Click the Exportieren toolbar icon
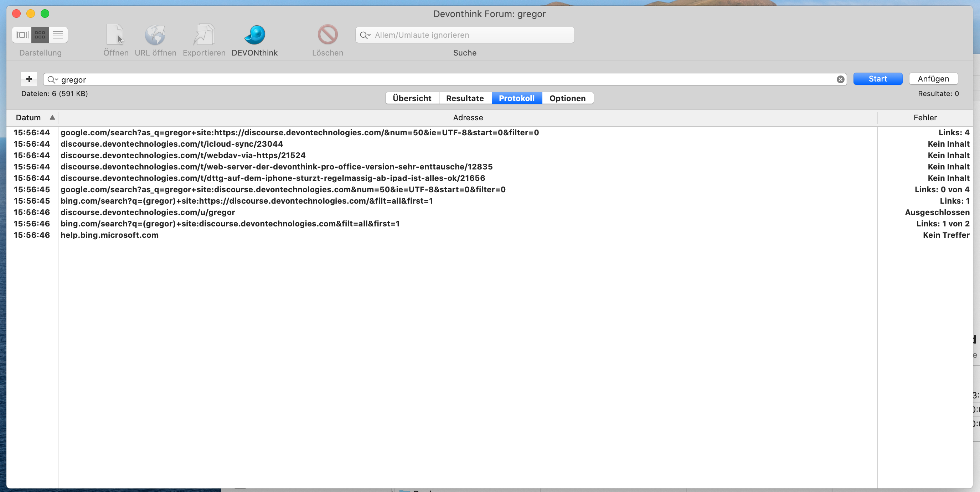Screen dimensions: 980x492 coord(204,35)
